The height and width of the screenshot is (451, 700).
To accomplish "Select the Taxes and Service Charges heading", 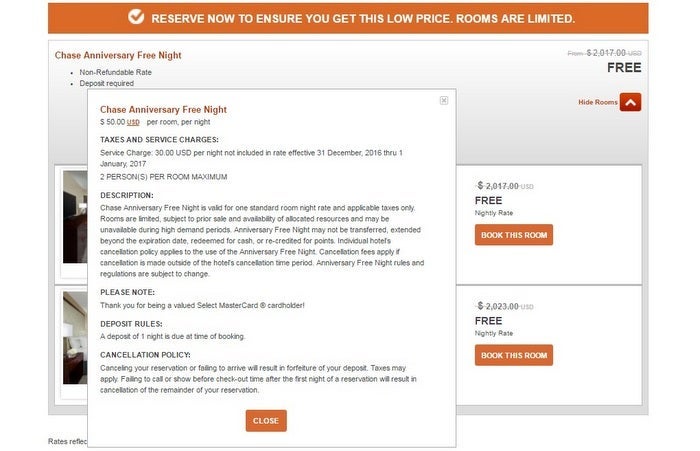I will pos(159,140).
